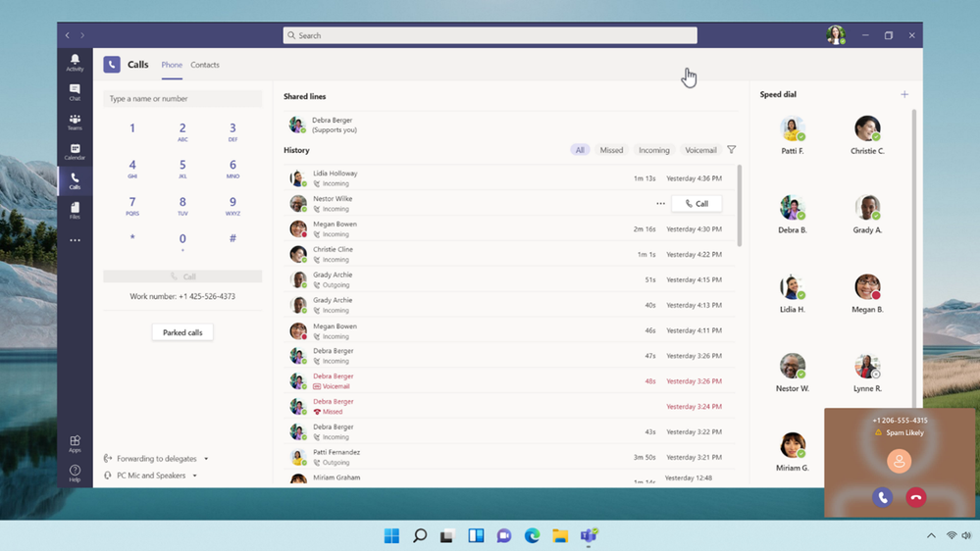Decline the incoming call with red button

point(916,497)
